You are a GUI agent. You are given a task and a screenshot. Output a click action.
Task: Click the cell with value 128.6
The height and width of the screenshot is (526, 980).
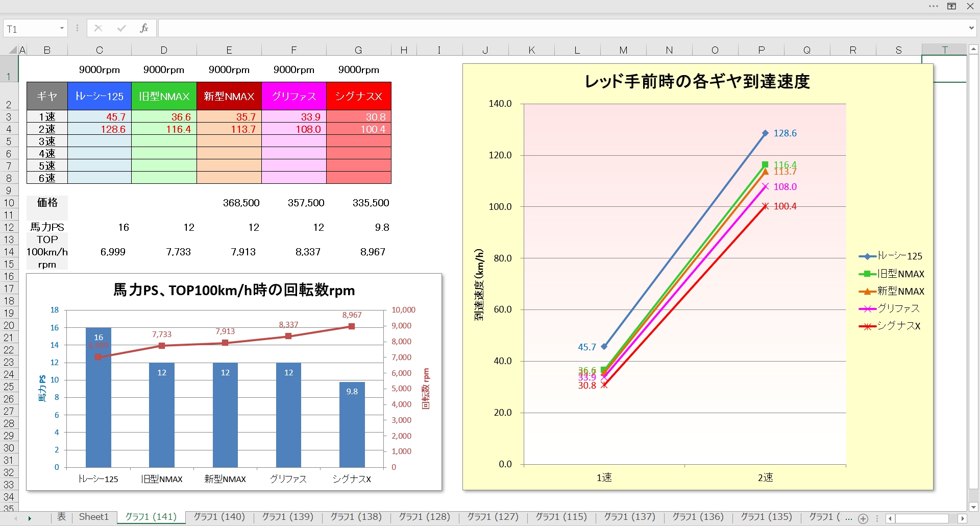100,129
